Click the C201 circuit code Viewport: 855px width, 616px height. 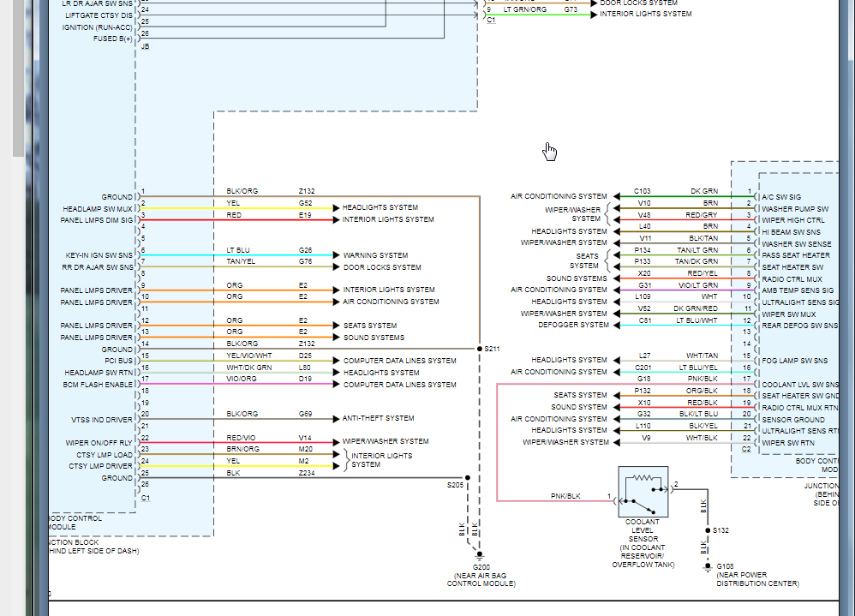[643, 368]
